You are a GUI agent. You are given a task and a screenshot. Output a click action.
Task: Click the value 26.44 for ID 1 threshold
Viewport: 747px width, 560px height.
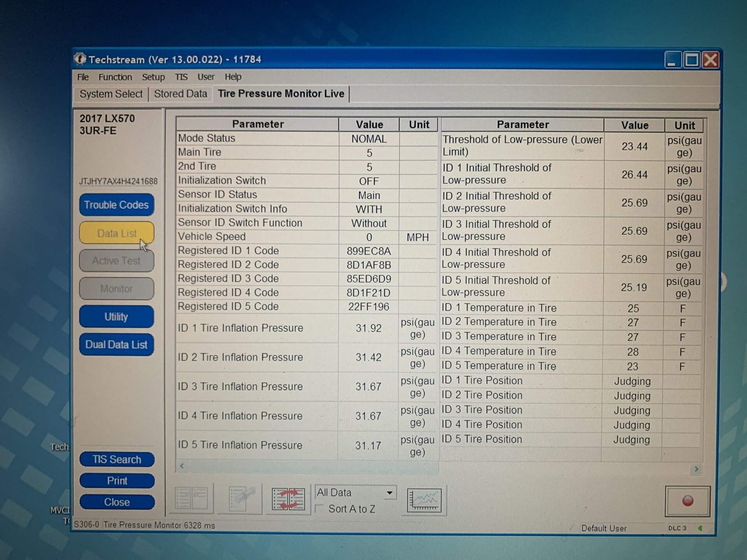635,175
